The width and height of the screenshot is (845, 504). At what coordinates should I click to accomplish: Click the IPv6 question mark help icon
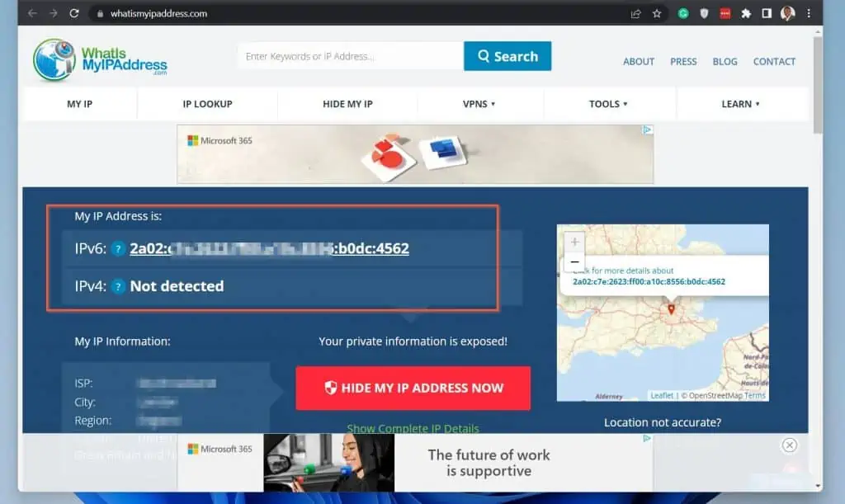tap(119, 248)
